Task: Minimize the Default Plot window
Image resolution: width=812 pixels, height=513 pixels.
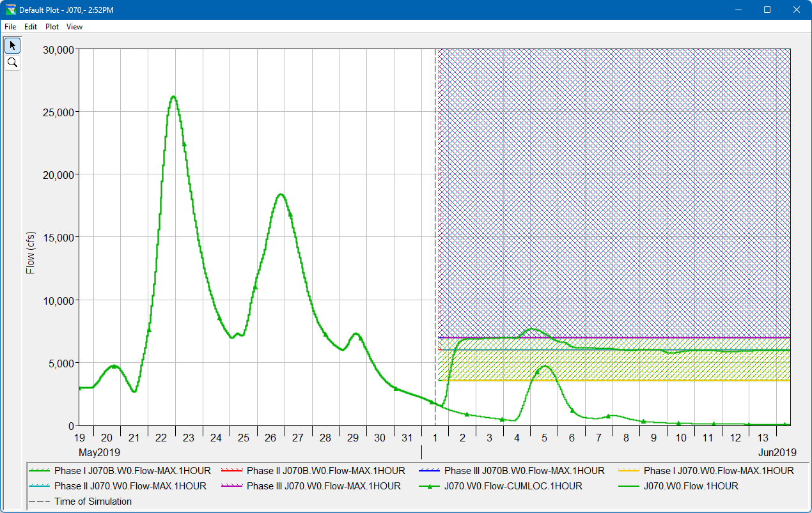Action: click(738, 10)
